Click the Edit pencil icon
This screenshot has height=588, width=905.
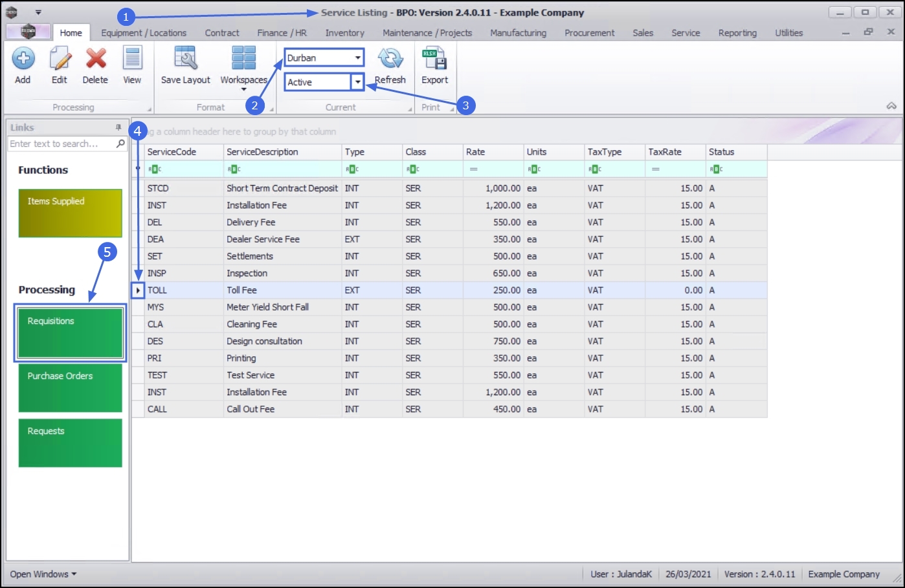60,59
